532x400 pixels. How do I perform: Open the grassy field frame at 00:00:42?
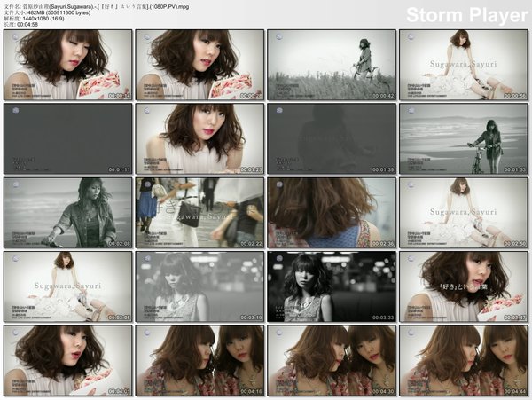coord(332,65)
